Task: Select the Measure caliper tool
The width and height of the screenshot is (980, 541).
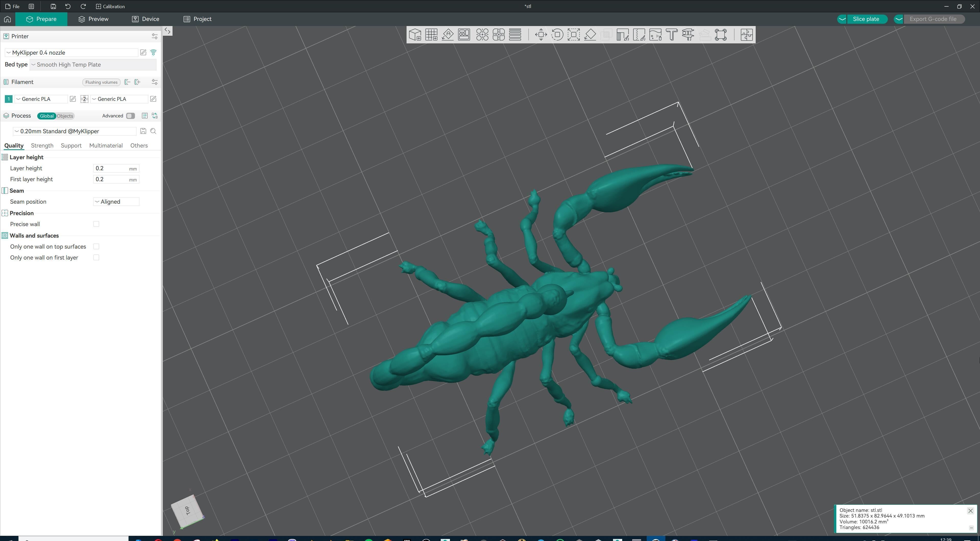Action: tap(688, 35)
